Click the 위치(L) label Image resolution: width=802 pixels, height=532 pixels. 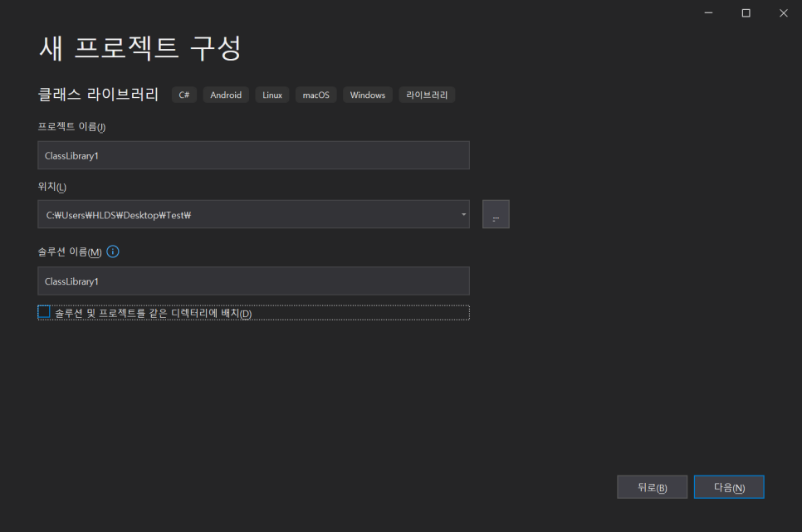[x=52, y=187]
